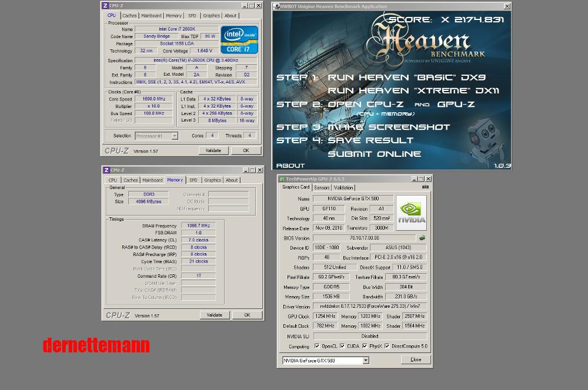The height and width of the screenshot is (390, 588).
Task: Select CPU tab in the Memory CPU-Z window
Action: pyautogui.click(x=112, y=180)
